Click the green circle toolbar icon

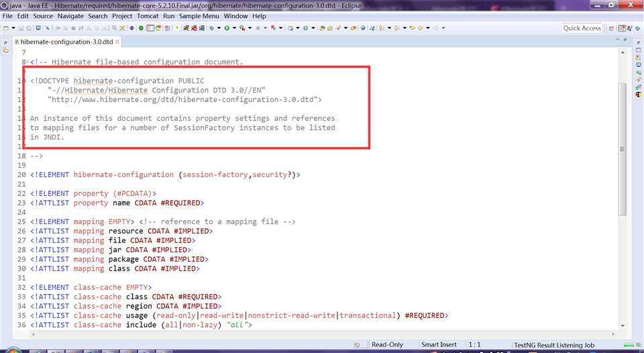click(x=141, y=28)
